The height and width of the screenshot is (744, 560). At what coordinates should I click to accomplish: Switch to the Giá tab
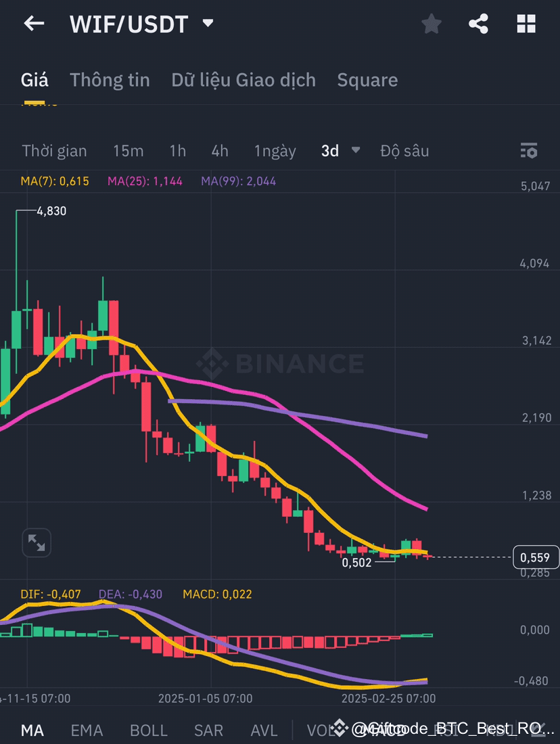coord(34,80)
